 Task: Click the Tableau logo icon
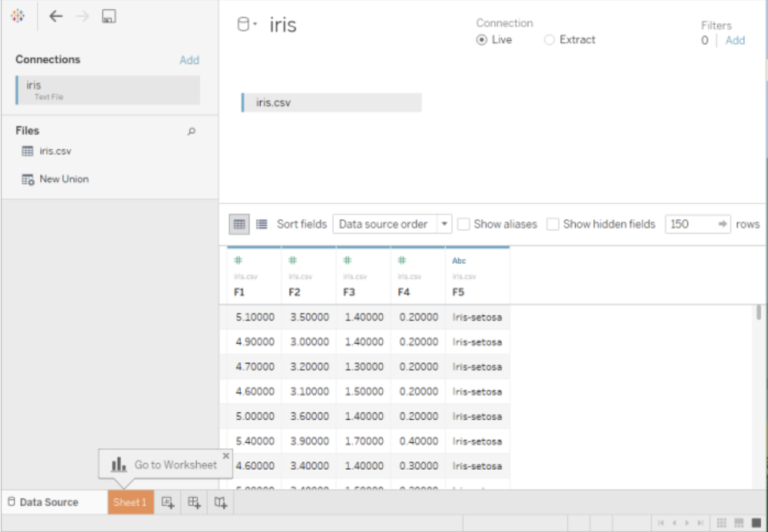click(x=18, y=16)
